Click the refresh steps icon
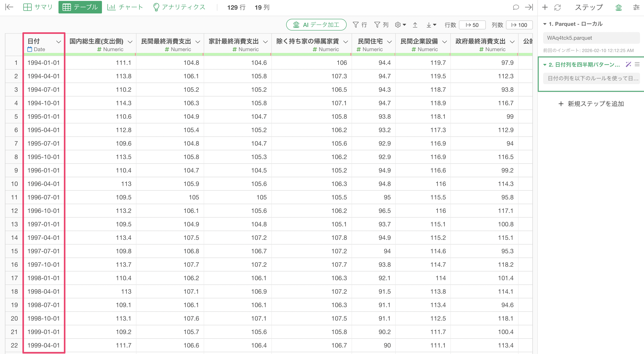The width and height of the screenshot is (644, 354). click(x=558, y=7)
